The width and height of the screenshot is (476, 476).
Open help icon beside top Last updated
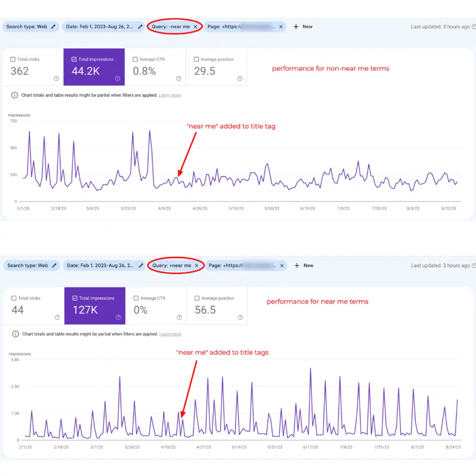click(474, 26)
